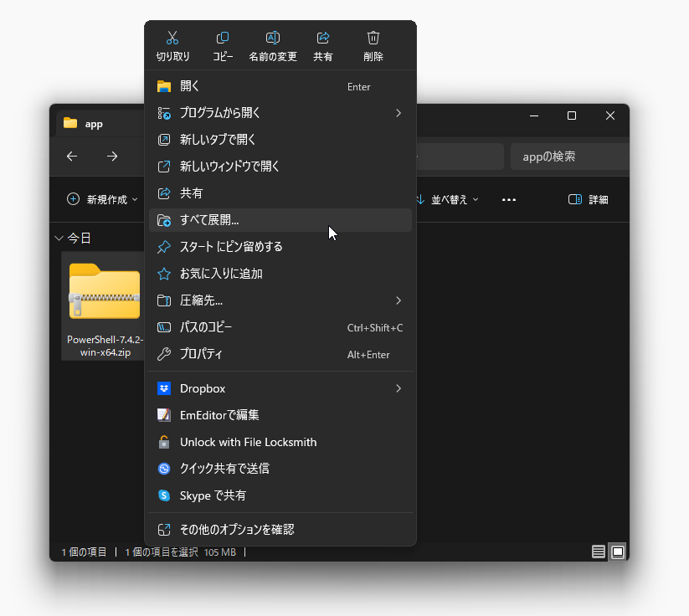Collapse the 今日 group
Image resolution: width=689 pixels, height=616 pixels.
(59, 239)
